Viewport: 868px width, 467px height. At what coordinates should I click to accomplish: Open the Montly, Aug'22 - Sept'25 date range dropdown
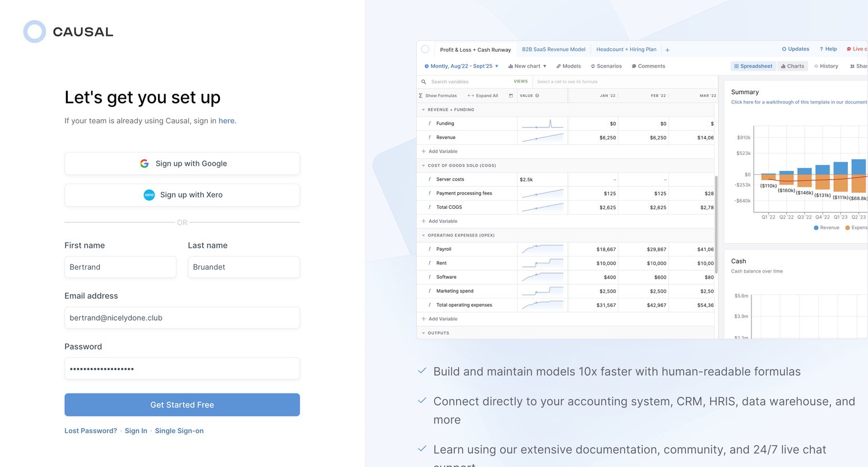(462, 67)
